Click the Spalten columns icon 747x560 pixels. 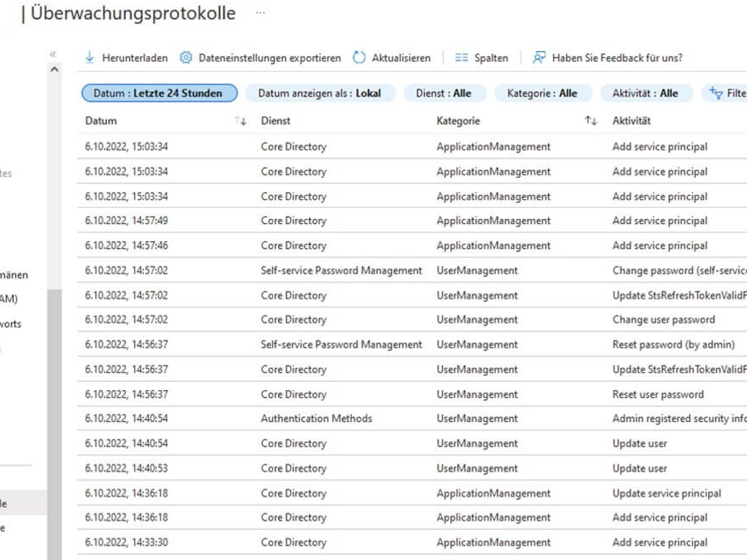pyautogui.click(x=462, y=57)
